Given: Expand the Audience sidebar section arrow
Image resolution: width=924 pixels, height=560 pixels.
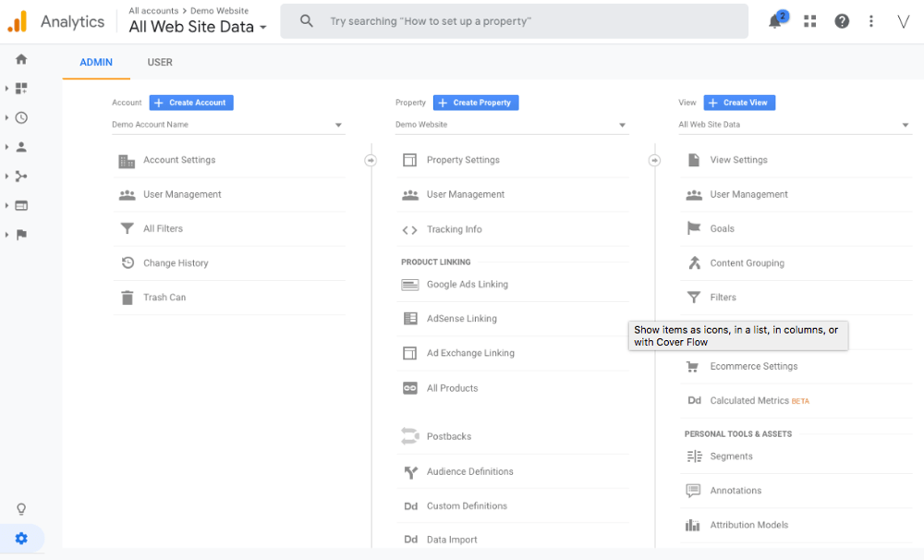Looking at the screenshot, I should [x=6, y=147].
